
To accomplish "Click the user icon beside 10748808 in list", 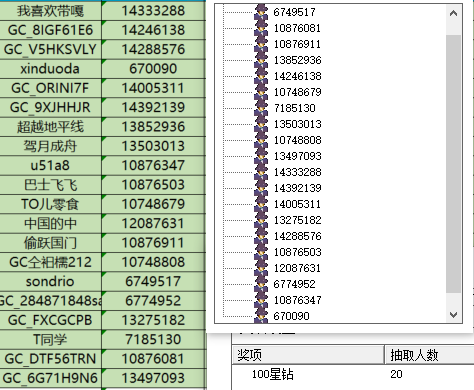I will coord(261,140).
